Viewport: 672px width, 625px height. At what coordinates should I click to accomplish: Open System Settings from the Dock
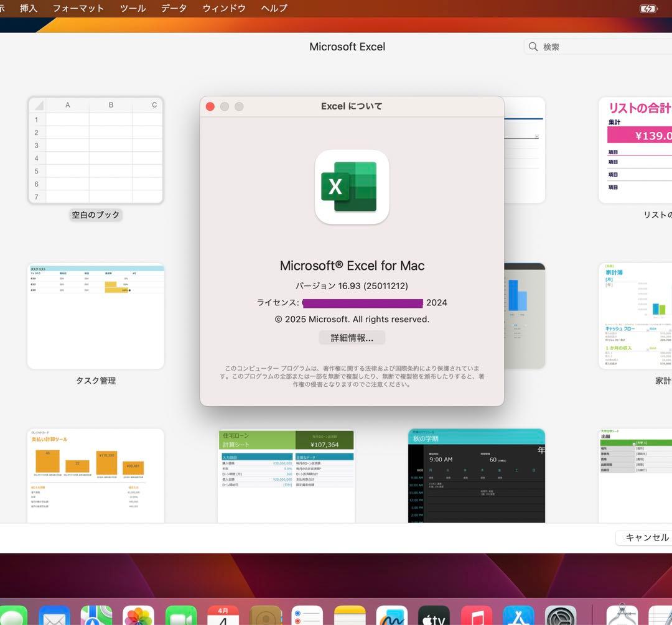[x=560, y=616]
